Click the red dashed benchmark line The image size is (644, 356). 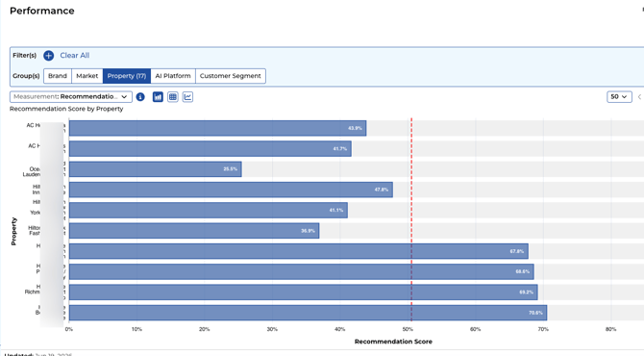click(411, 220)
